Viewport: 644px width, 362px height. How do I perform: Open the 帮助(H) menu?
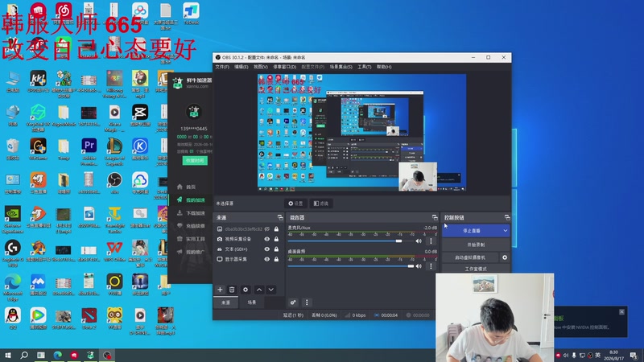pyautogui.click(x=384, y=67)
